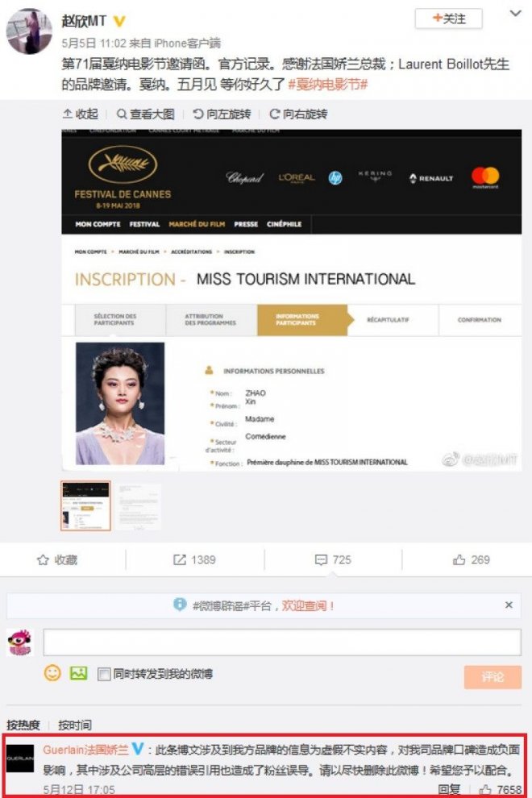Viewport: 532px width, 798px height.
Task: Click the 关注 follow button
Action: 447,19
